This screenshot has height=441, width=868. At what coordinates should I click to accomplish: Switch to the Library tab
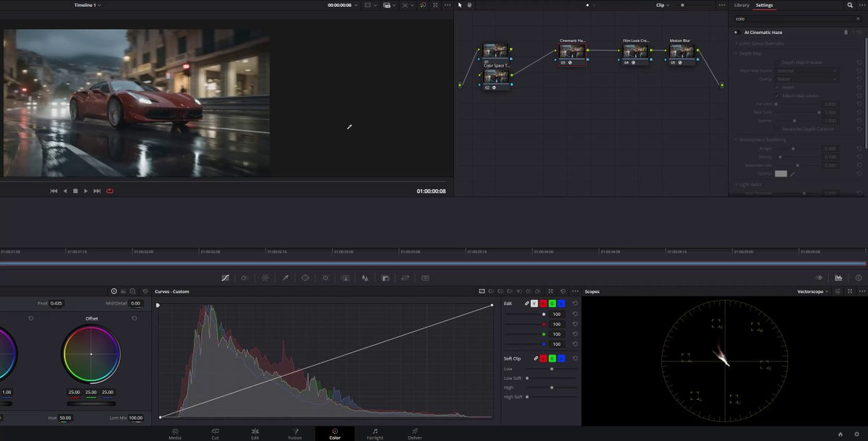[741, 5]
